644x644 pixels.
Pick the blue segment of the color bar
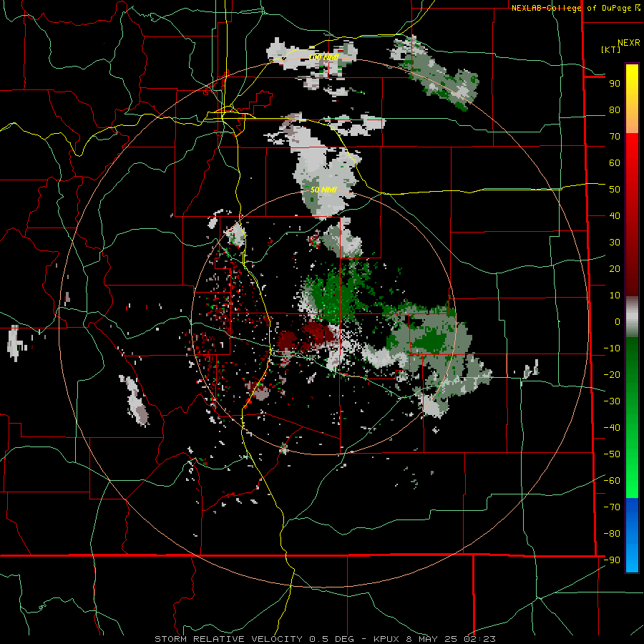tap(632, 535)
